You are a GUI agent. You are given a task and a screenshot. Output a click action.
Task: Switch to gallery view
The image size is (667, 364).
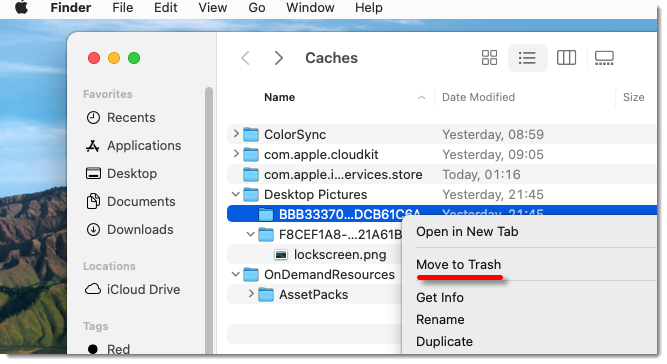click(604, 58)
